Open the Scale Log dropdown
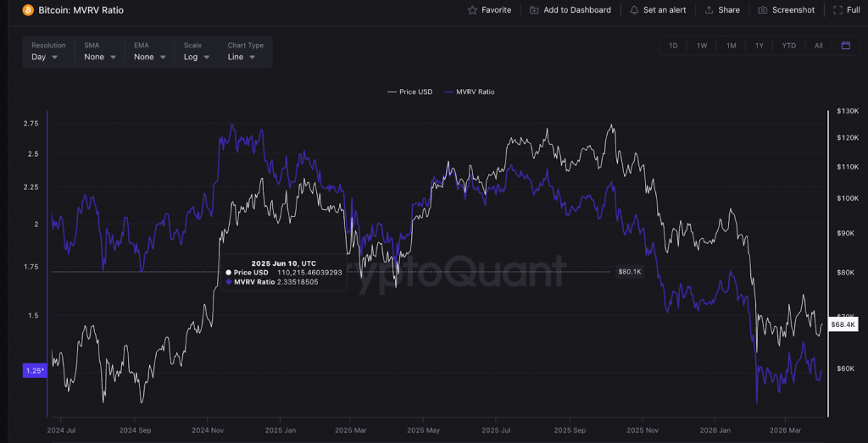This screenshot has width=868, height=443. (x=197, y=57)
